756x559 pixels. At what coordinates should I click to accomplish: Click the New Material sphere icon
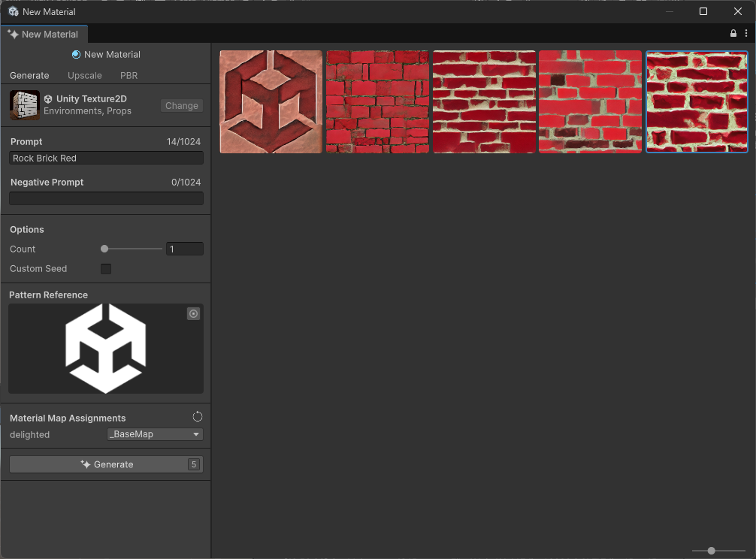(x=76, y=54)
